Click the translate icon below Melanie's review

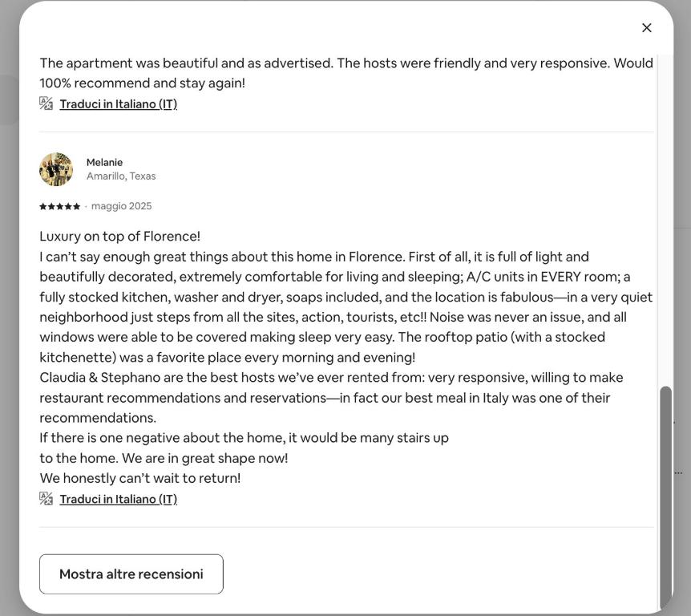(x=46, y=499)
